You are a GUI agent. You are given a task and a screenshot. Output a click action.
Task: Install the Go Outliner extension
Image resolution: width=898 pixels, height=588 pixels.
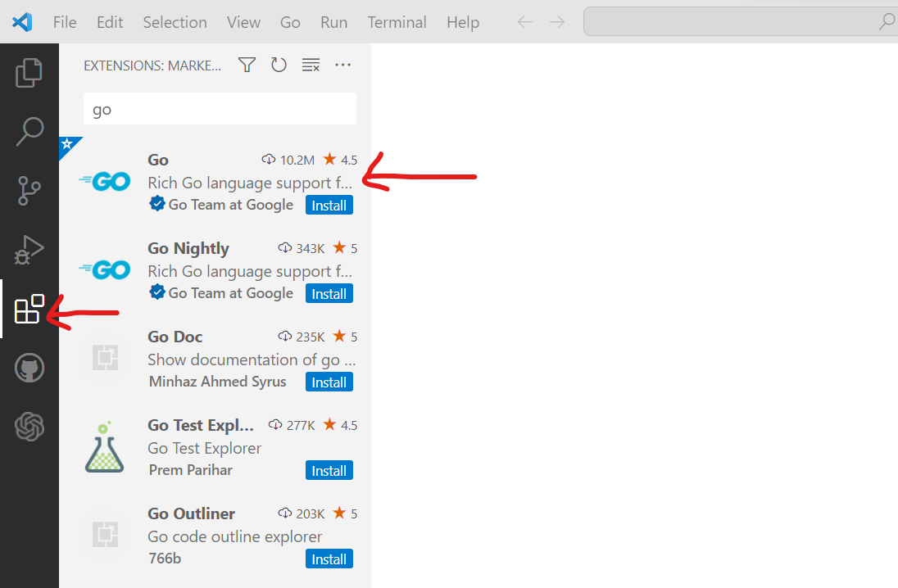pyautogui.click(x=329, y=559)
